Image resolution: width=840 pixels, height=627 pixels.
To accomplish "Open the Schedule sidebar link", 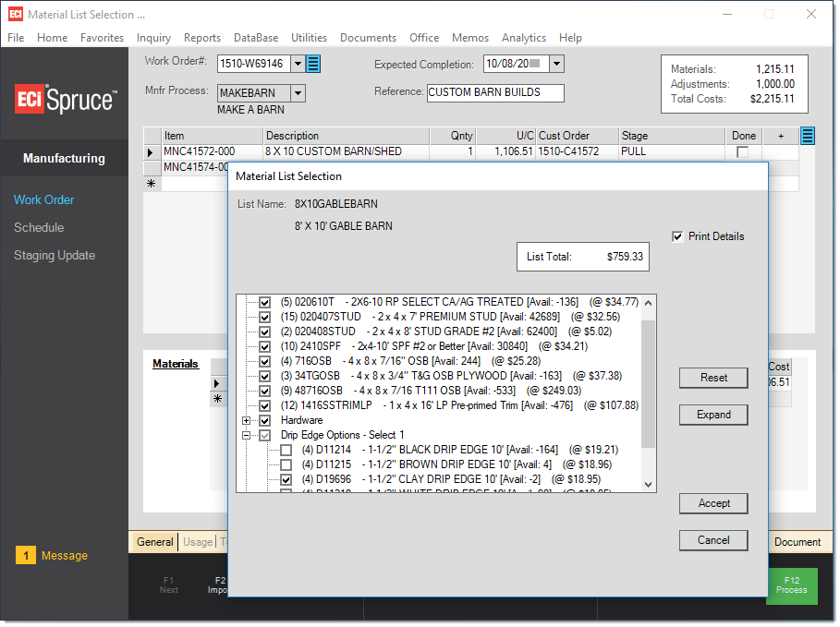I will coord(39,228).
